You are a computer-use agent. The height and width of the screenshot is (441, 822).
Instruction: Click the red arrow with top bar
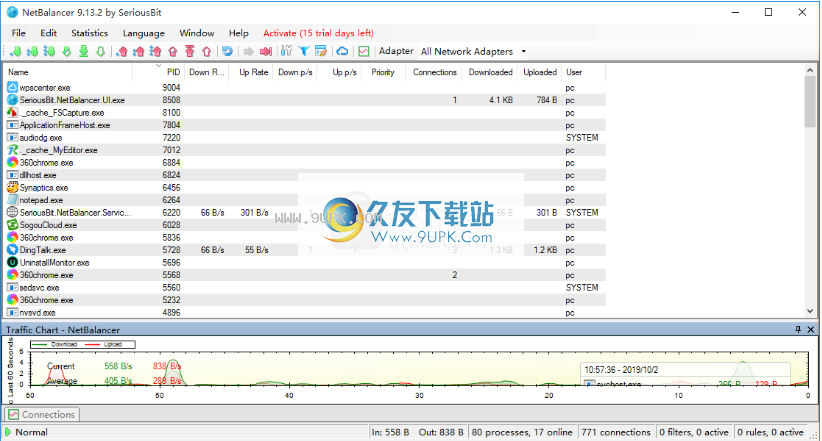[190, 51]
